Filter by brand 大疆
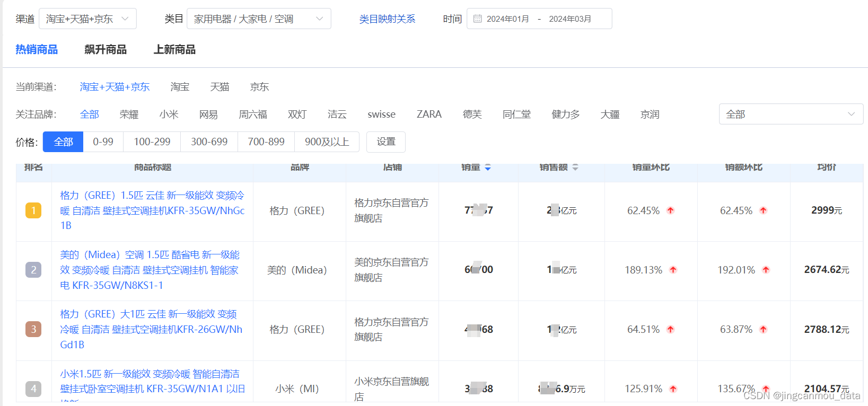868x406 pixels. point(610,114)
